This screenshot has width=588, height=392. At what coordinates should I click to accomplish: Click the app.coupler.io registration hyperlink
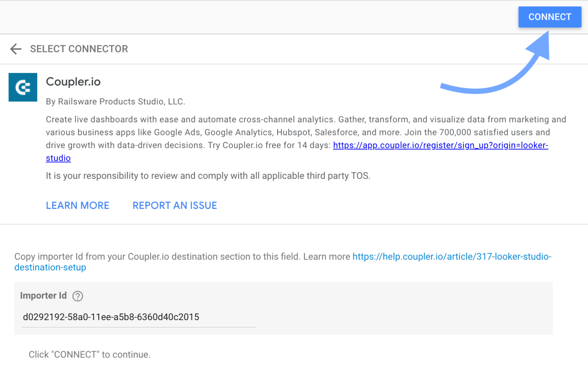pyautogui.click(x=440, y=145)
